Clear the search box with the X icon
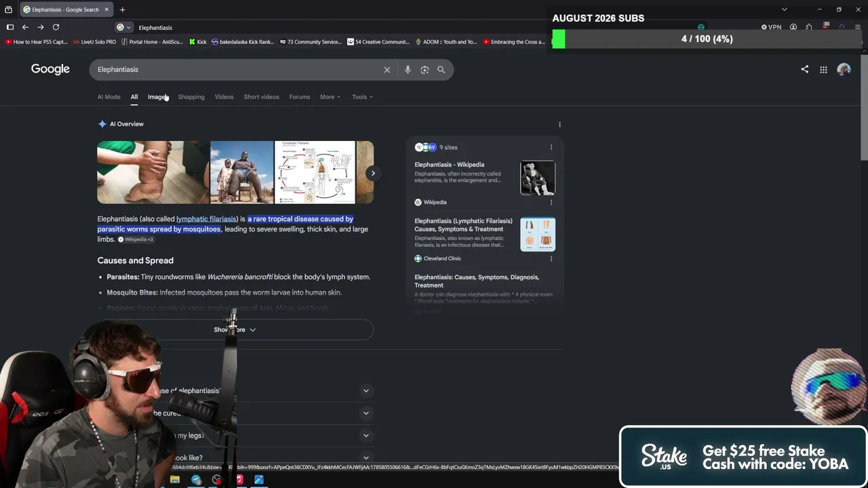Image resolution: width=868 pixels, height=488 pixels. click(x=387, y=70)
